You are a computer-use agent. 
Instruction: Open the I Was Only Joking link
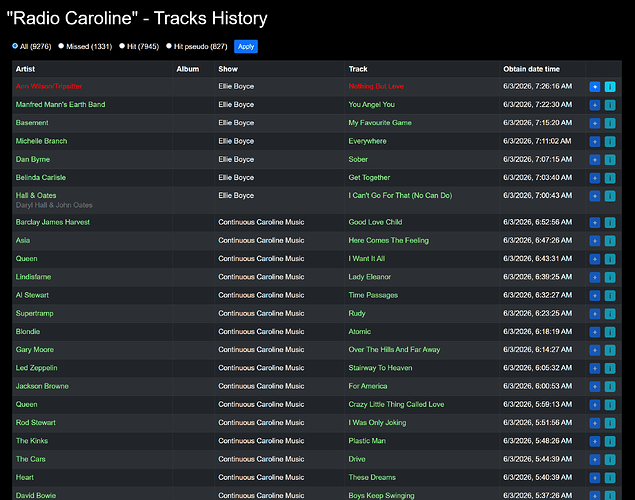point(377,422)
